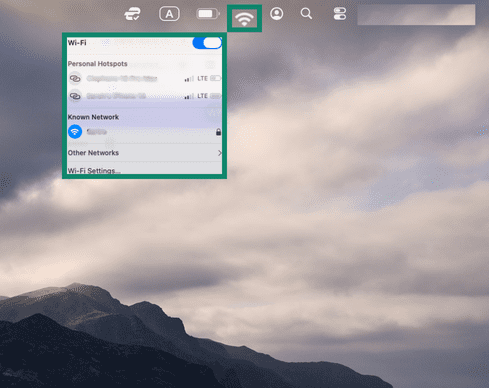
Task: Click the first hotspot's LTE label
Action: tap(202, 79)
